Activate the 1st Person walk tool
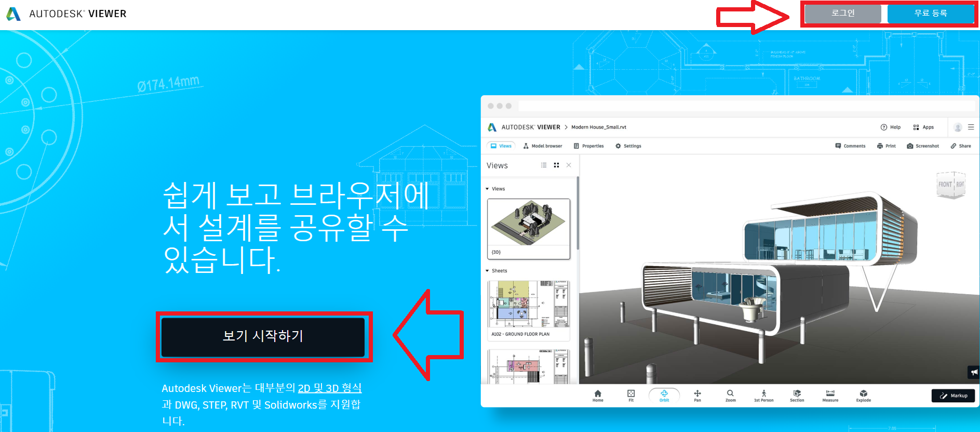The height and width of the screenshot is (432, 980). click(x=764, y=396)
